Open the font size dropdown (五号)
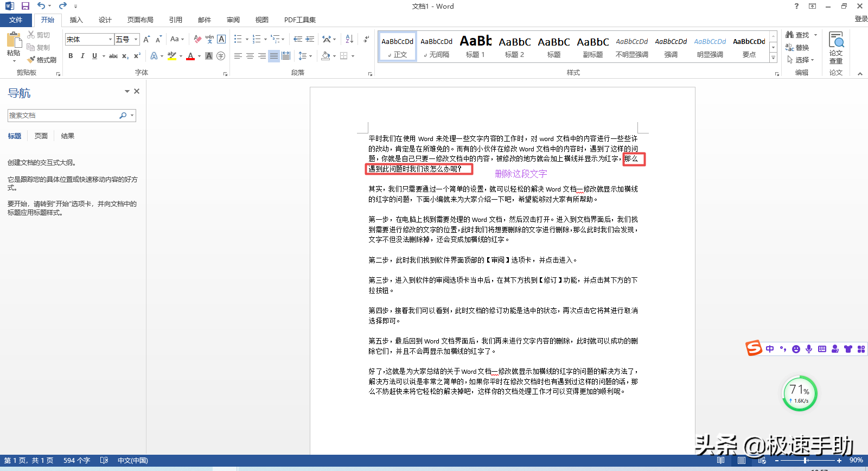The height and width of the screenshot is (471, 868). (136, 39)
